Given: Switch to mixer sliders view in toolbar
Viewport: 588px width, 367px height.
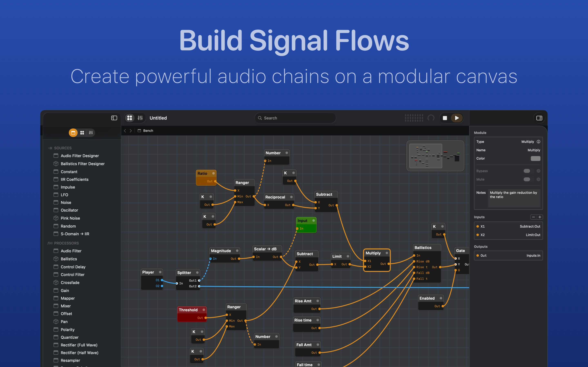Looking at the screenshot, I should pyautogui.click(x=140, y=118).
